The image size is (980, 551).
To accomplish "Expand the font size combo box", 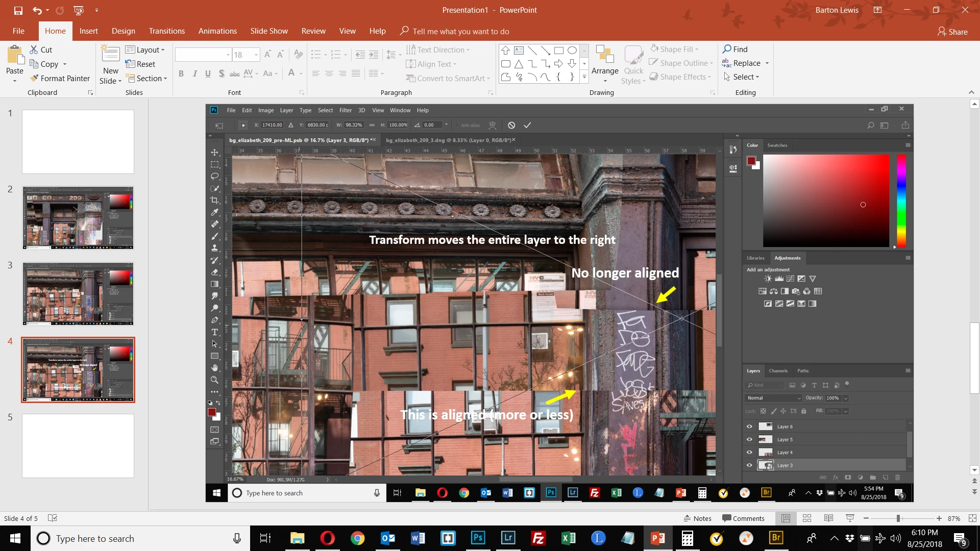I will (256, 55).
